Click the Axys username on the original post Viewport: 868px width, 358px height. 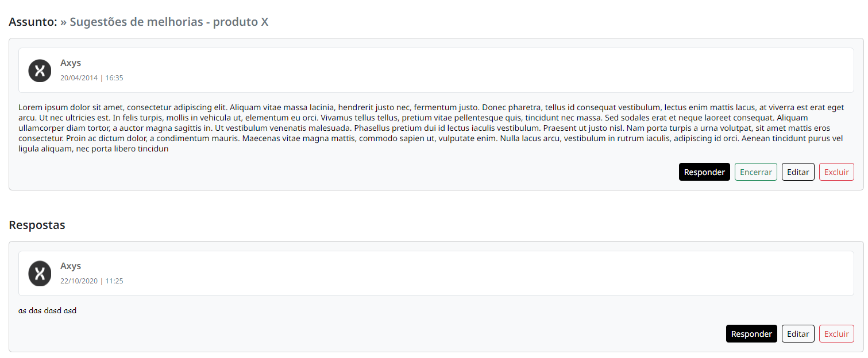pos(71,63)
